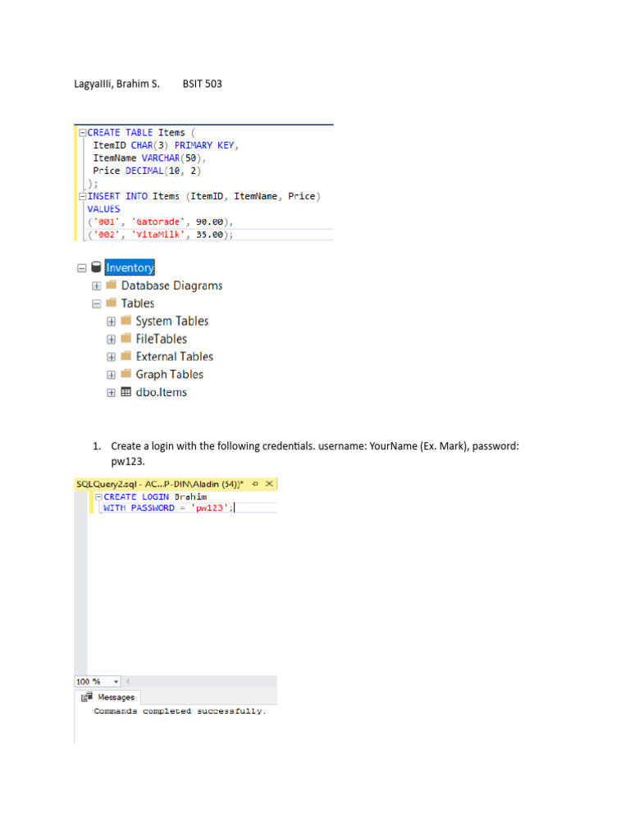
Task: Click ItemName VARCHAR(50) line
Action: (149, 158)
